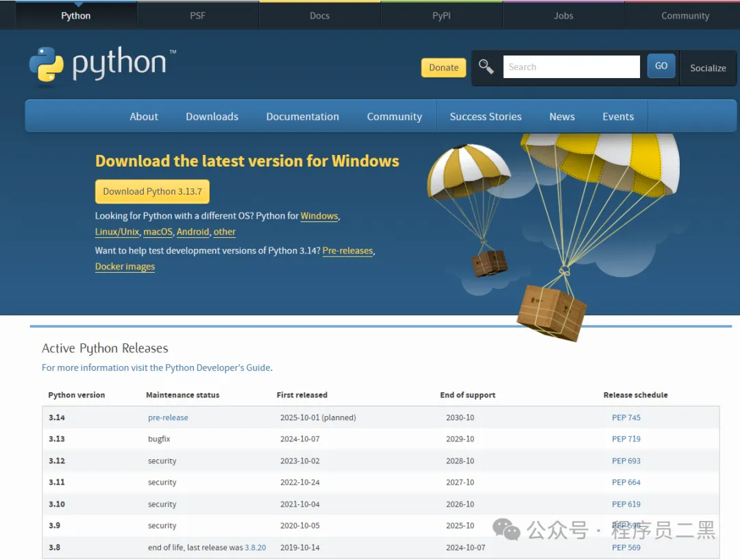Open the 3.8.20 last release link
740x560 pixels.
point(255,548)
